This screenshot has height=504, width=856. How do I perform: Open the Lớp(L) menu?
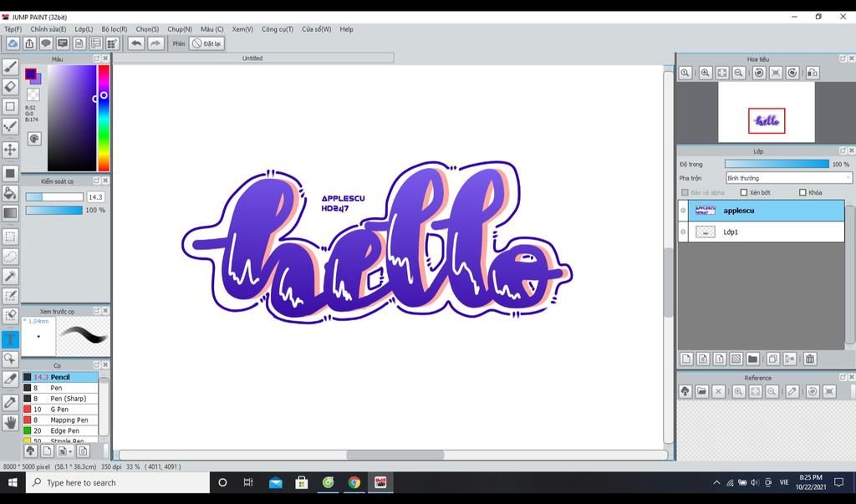coord(84,29)
